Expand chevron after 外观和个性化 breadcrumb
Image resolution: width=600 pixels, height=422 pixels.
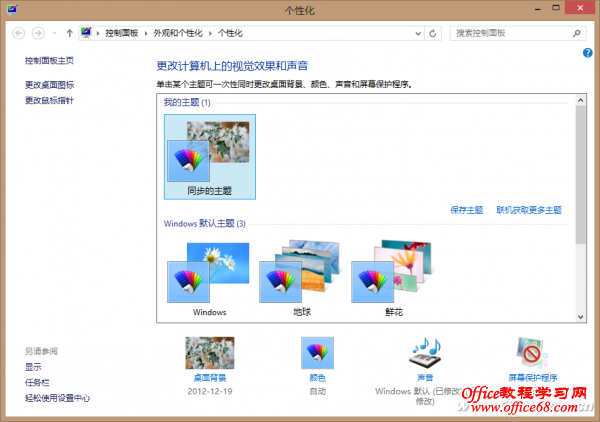[210, 33]
